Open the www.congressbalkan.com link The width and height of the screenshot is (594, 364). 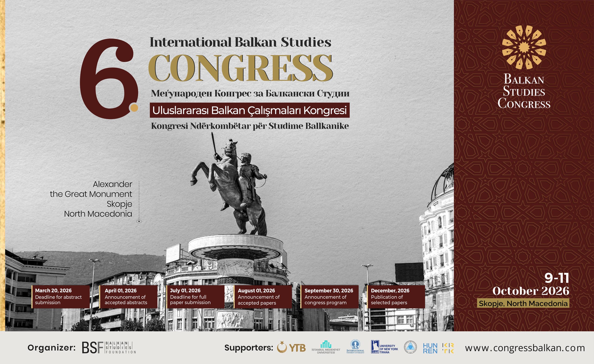pos(525,348)
